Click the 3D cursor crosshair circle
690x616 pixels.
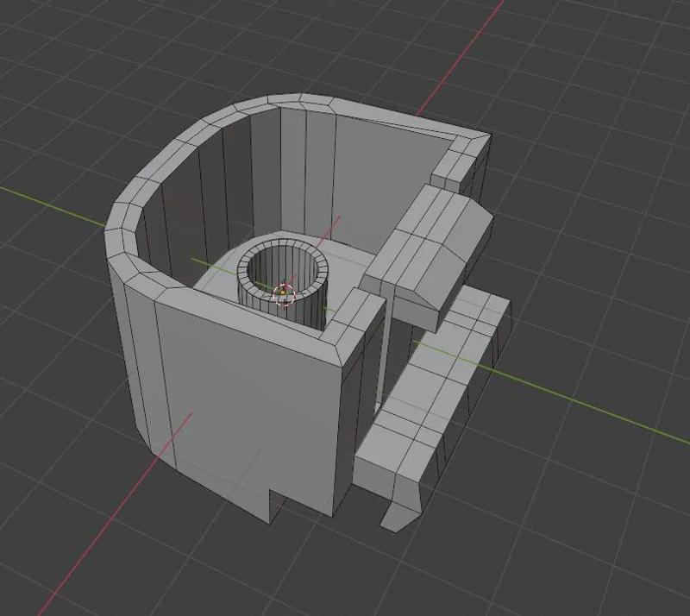pos(284,294)
